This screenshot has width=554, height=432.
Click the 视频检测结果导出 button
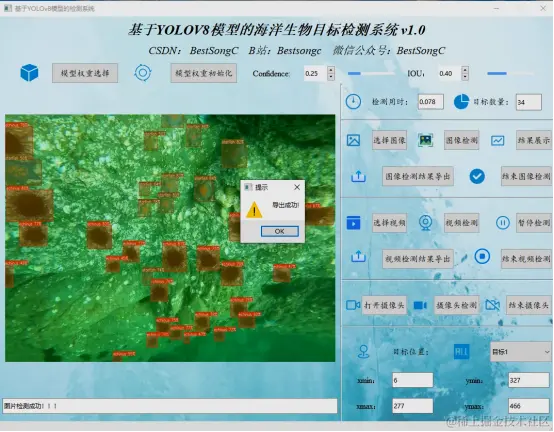point(418,259)
